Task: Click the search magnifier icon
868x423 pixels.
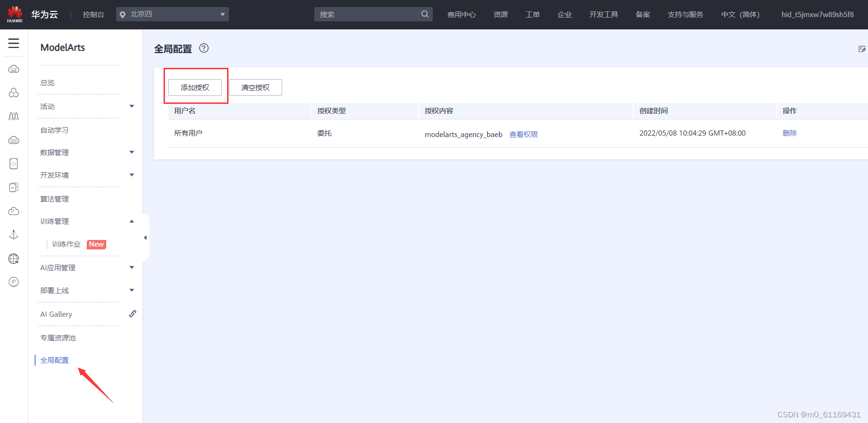Action: coord(425,14)
